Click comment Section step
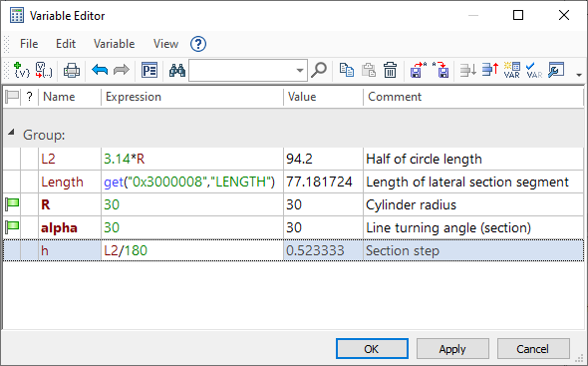 pyautogui.click(x=403, y=250)
